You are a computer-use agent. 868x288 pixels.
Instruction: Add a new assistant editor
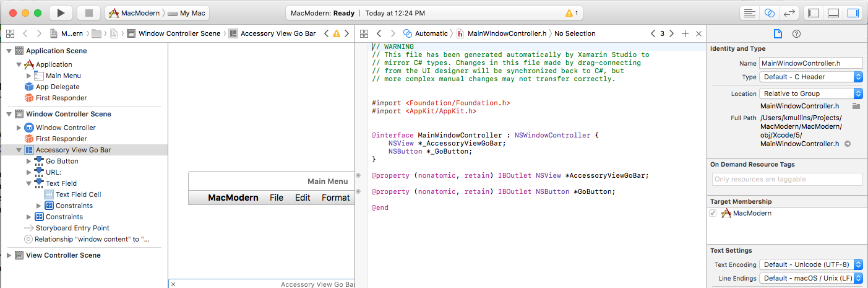pyautogui.click(x=685, y=33)
